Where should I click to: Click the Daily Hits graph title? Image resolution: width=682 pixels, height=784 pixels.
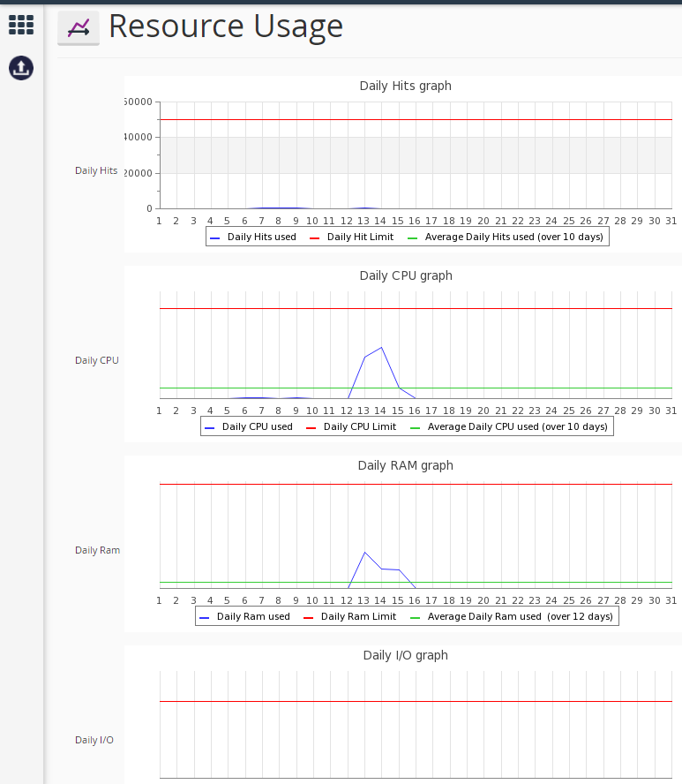405,86
